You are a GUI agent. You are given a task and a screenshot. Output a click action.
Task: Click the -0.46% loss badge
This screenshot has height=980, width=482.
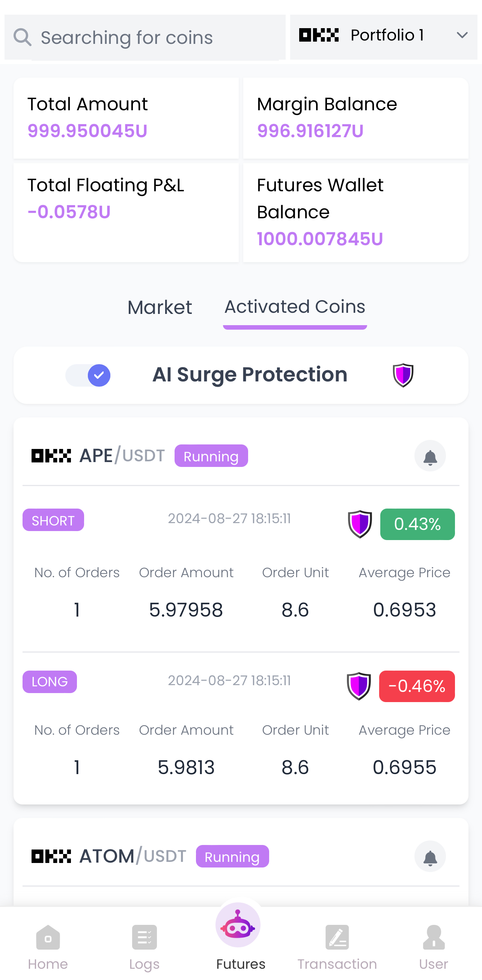point(417,686)
